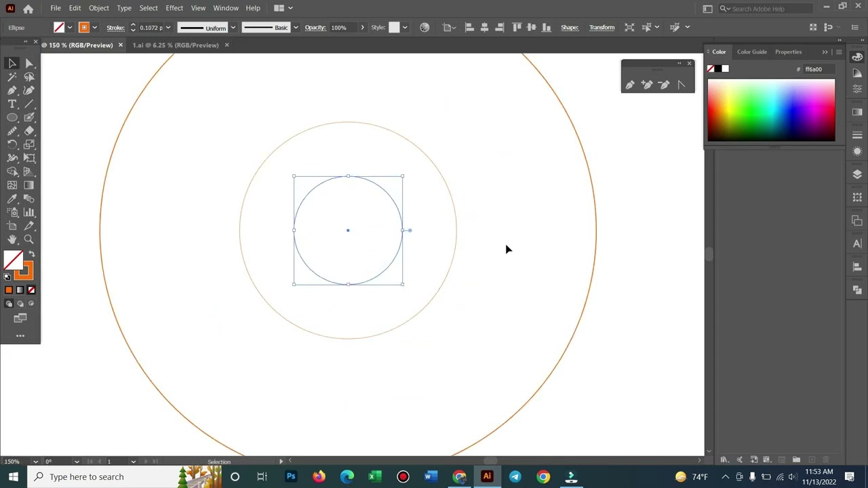
Task: Select the Direct Selection tool
Action: coord(29,63)
